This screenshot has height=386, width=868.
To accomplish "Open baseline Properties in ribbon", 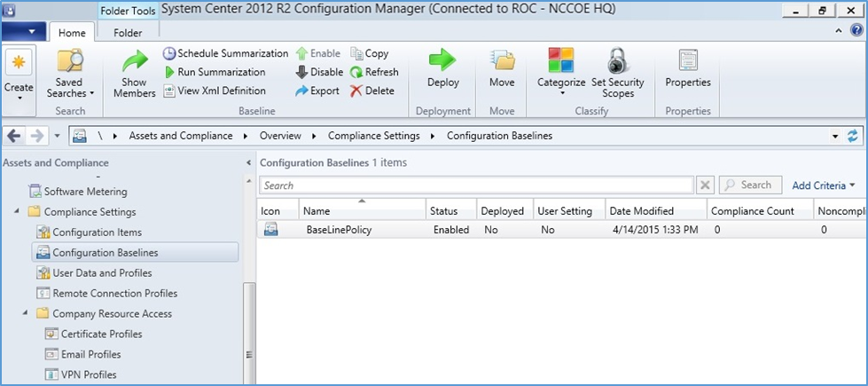I will (x=688, y=68).
